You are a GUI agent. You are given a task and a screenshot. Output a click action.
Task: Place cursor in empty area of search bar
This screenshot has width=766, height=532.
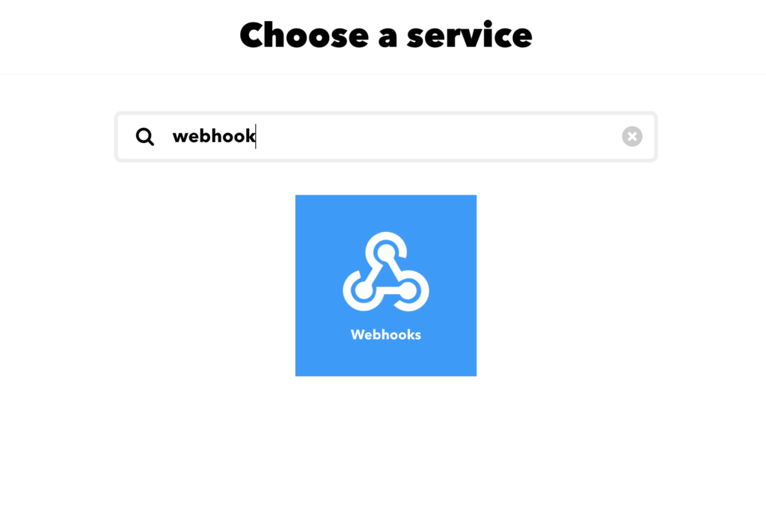point(435,137)
